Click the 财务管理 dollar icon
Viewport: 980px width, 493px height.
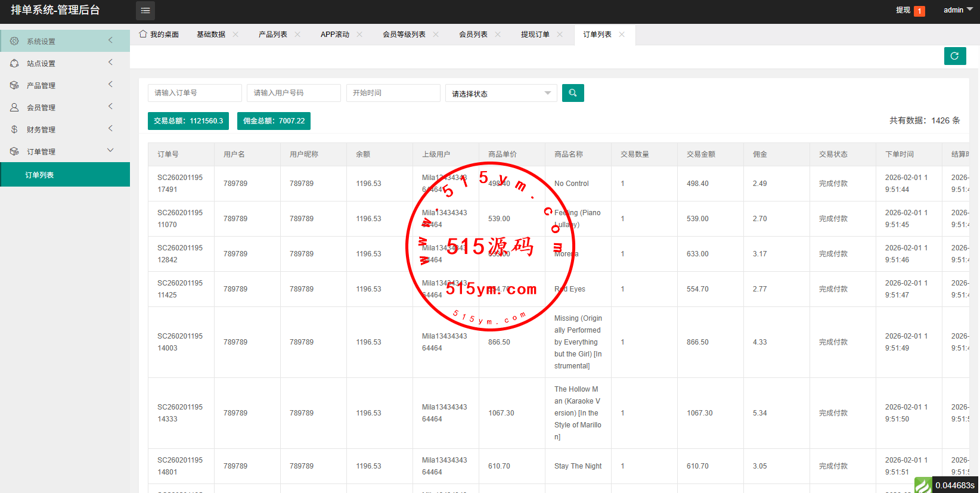tap(14, 129)
